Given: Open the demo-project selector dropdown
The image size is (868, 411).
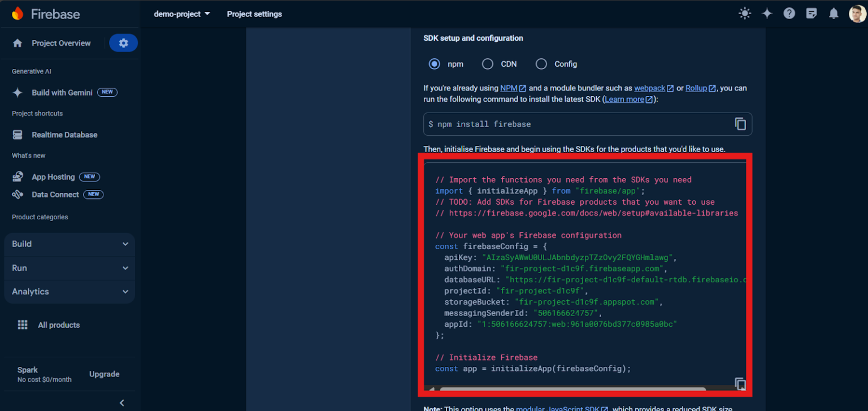Looking at the screenshot, I should click(x=181, y=14).
